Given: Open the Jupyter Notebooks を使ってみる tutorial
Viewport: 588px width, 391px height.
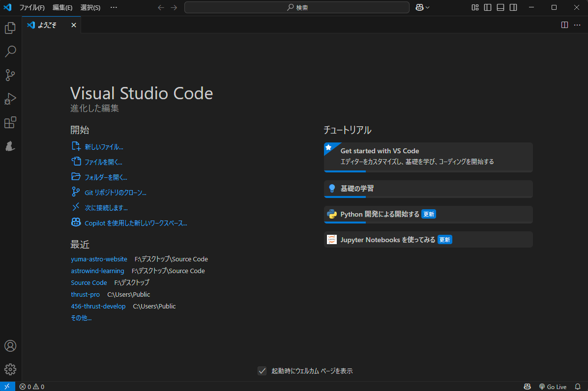Looking at the screenshot, I should coord(428,240).
